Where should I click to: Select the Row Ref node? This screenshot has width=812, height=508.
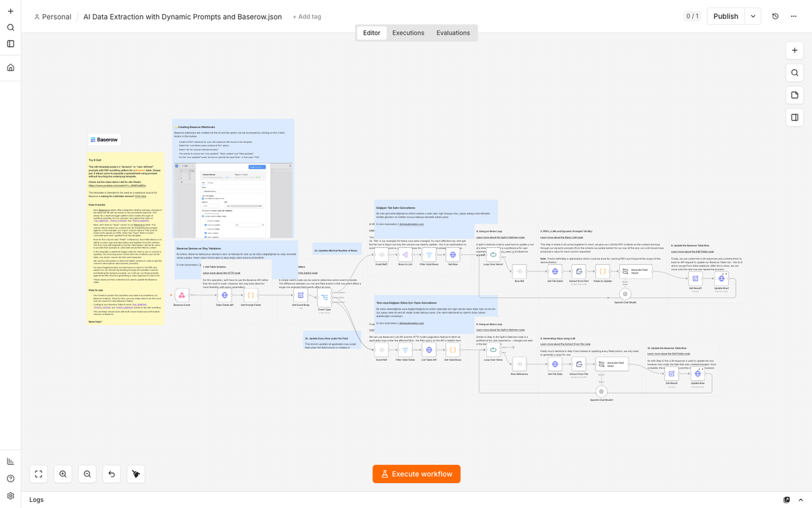coord(519,271)
